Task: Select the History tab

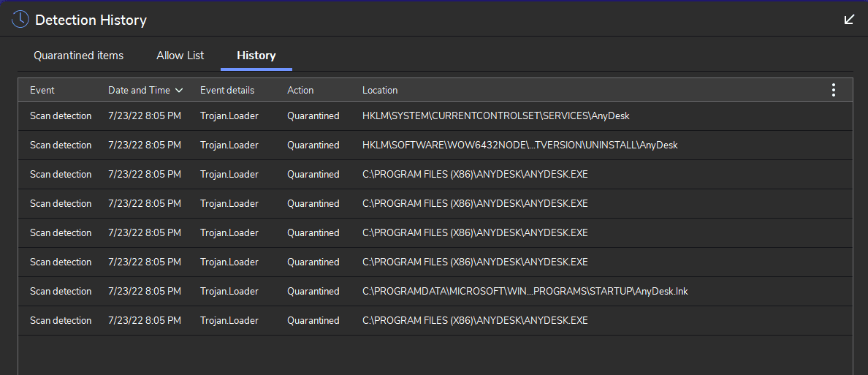Action: (256, 56)
